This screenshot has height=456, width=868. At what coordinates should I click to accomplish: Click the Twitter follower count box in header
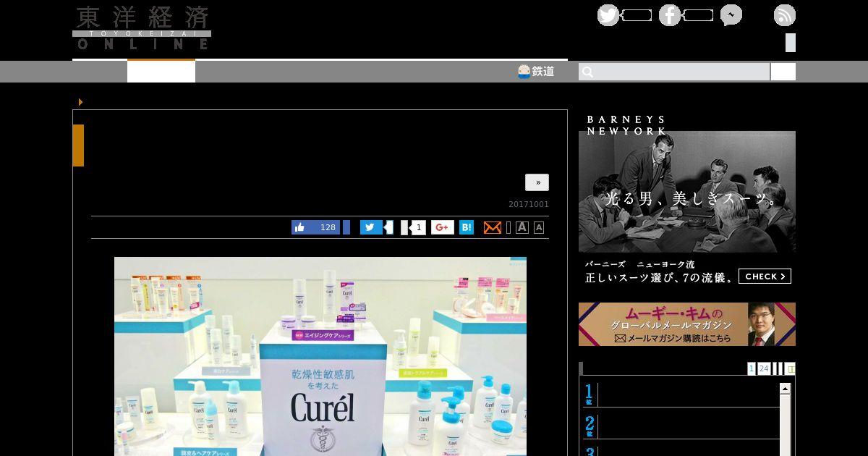pyautogui.click(x=637, y=15)
